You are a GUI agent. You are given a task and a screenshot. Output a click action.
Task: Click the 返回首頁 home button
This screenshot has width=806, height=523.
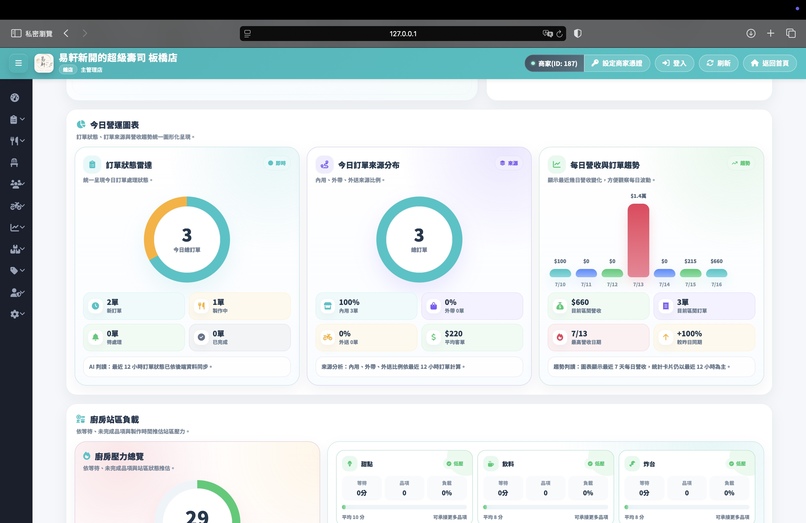[x=770, y=63]
